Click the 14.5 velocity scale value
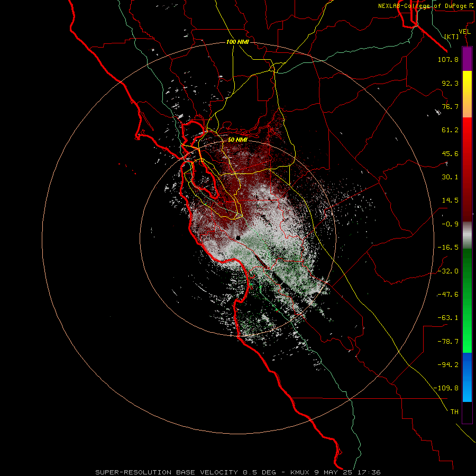 click(x=450, y=200)
